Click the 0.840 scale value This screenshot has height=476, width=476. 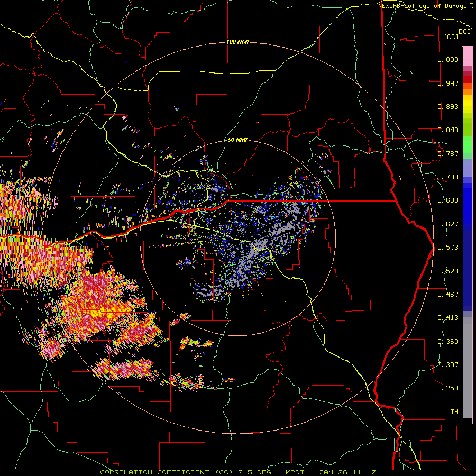(x=448, y=130)
